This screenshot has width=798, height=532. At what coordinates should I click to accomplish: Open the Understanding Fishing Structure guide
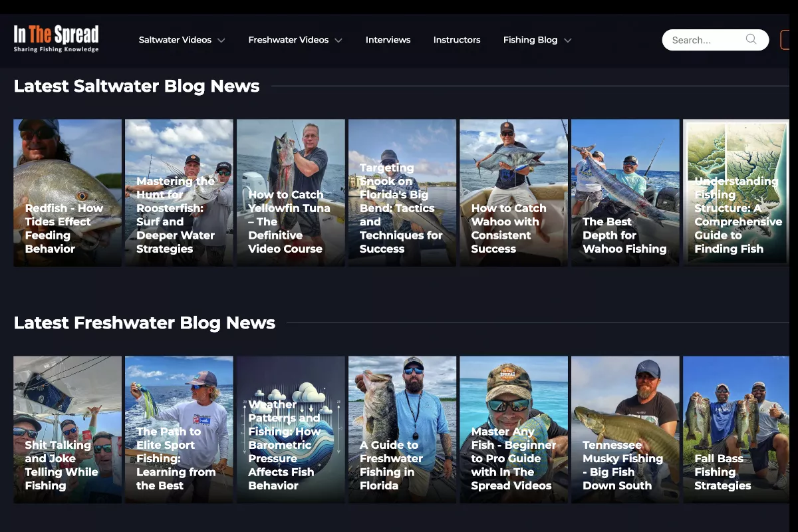point(735,193)
